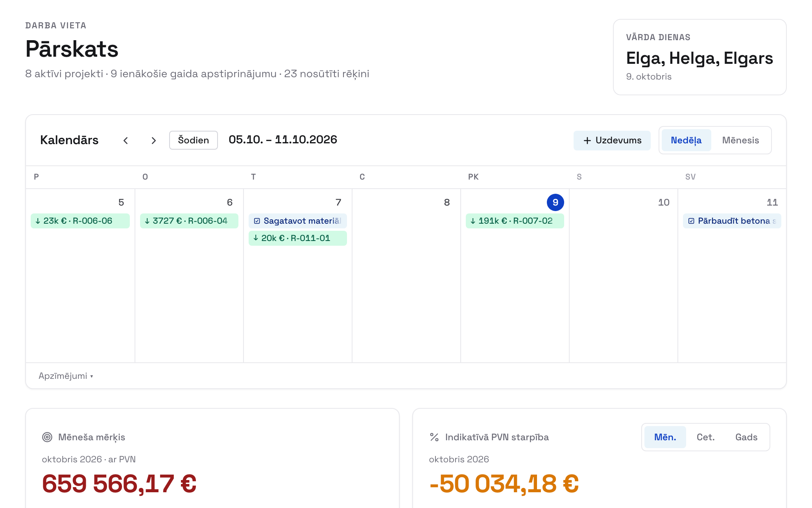
Task: Open the 23k € R-006-06 invoice event
Action: 80,221
